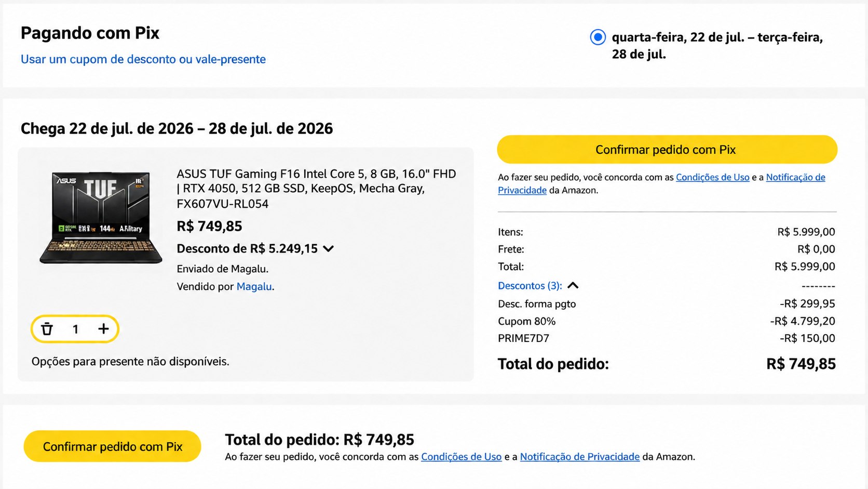Collapse the Descontos (3) section
Image resolution: width=868 pixels, height=489 pixels.
click(573, 286)
